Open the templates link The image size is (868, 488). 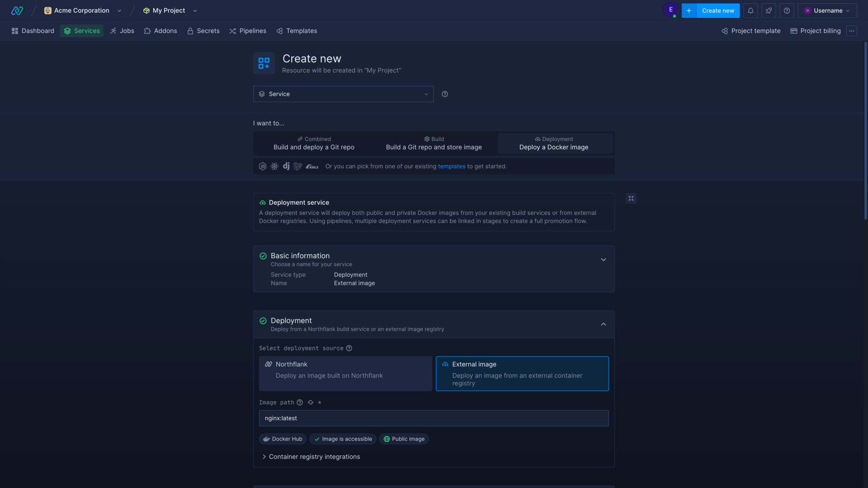451,166
